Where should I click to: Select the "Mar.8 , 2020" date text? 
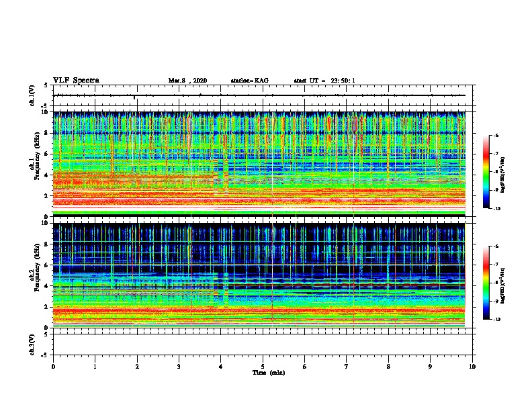(x=187, y=81)
